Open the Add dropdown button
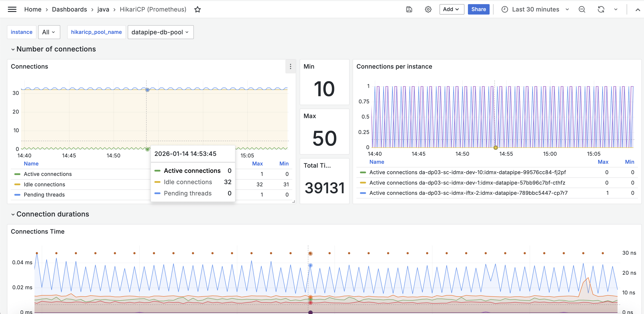Viewport: 644px width, 314px height. 452,9
